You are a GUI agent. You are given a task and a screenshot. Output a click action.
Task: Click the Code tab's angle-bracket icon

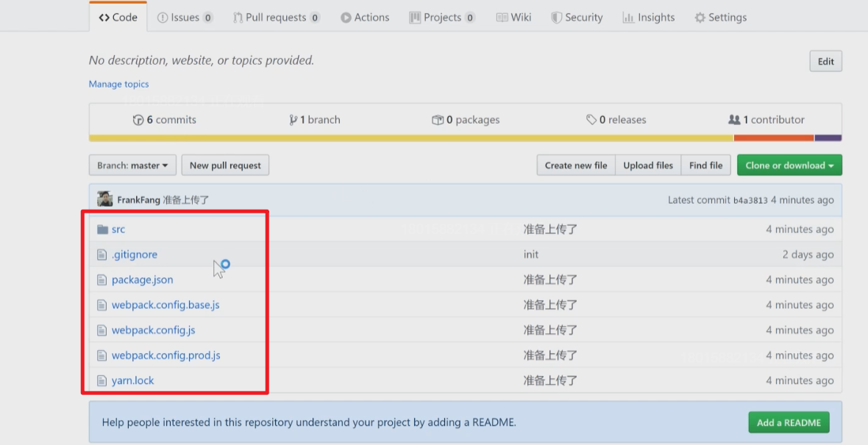104,18
